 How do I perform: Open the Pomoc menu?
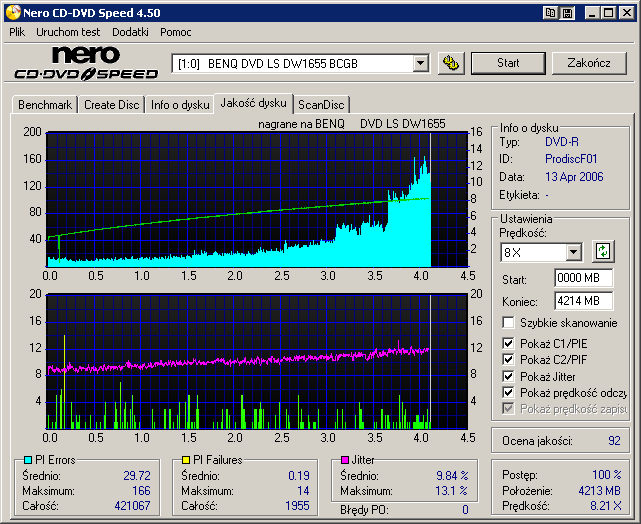click(x=176, y=32)
